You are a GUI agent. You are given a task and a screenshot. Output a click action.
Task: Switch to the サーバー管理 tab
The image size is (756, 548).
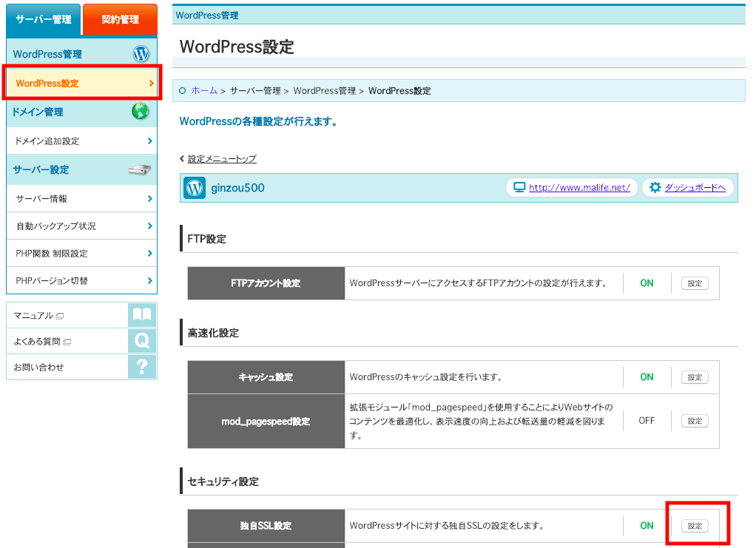click(x=44, y=20)
